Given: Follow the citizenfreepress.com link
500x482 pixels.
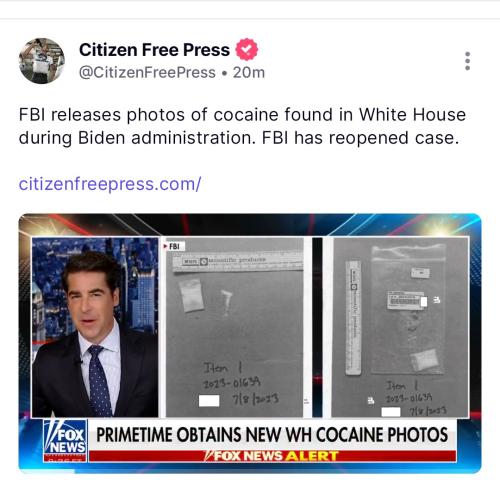Looking at the screenshot, I should coord(110,184).
